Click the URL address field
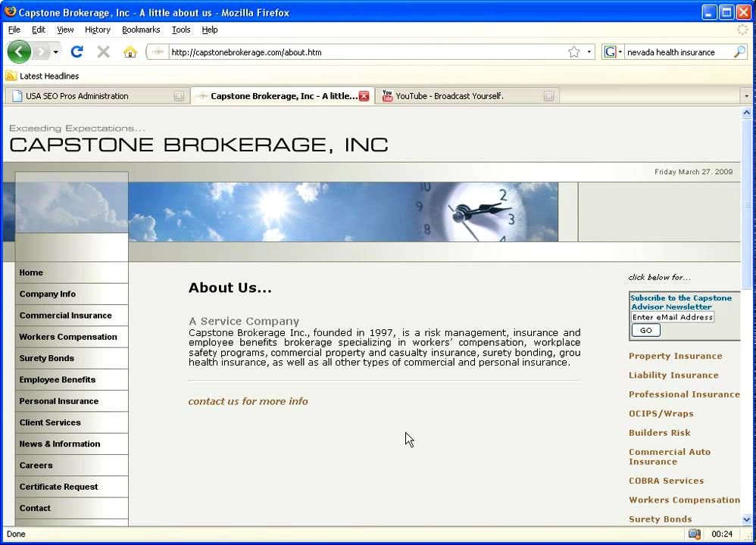Image resolution: width=756 pixels, height=545 pixels. (367, 52)
